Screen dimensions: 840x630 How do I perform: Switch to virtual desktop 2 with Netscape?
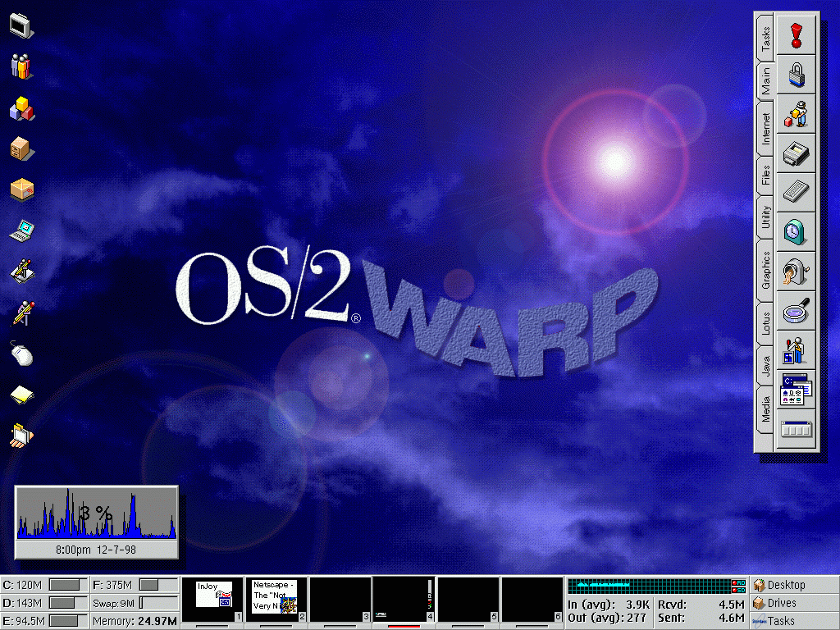276,600
